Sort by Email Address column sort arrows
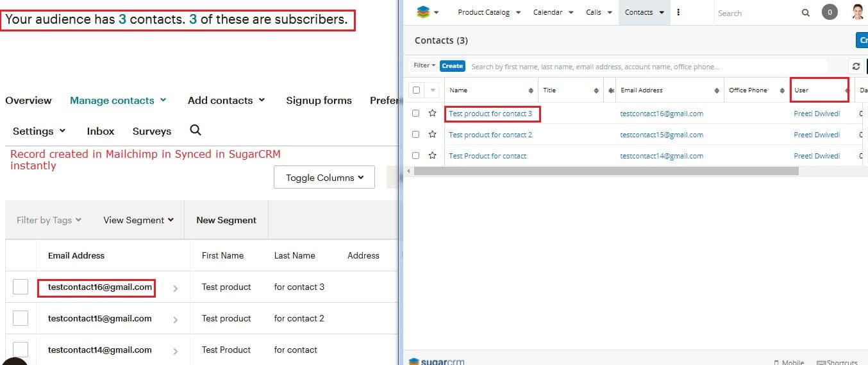 pyautogui.click(x=717, y=90)
